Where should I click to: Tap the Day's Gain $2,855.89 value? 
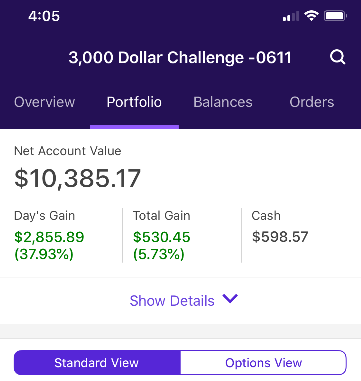pyautogui.click(x=49, y=237)
